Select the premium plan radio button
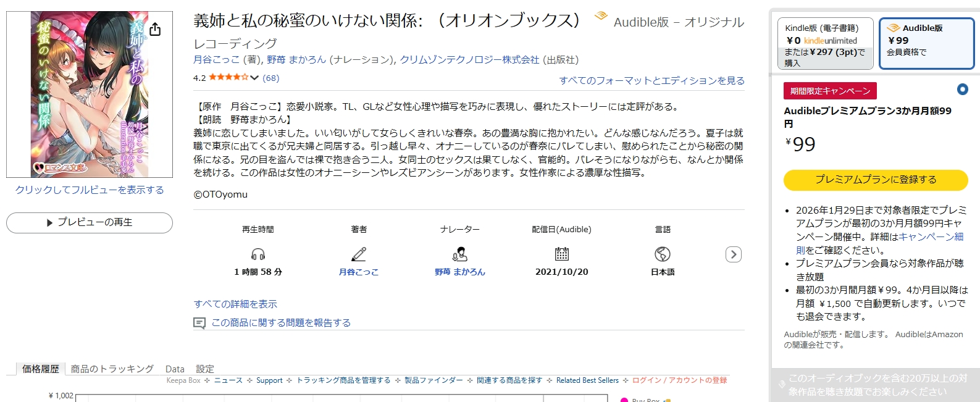The image size is (980, 402). [x=962, y=90]
